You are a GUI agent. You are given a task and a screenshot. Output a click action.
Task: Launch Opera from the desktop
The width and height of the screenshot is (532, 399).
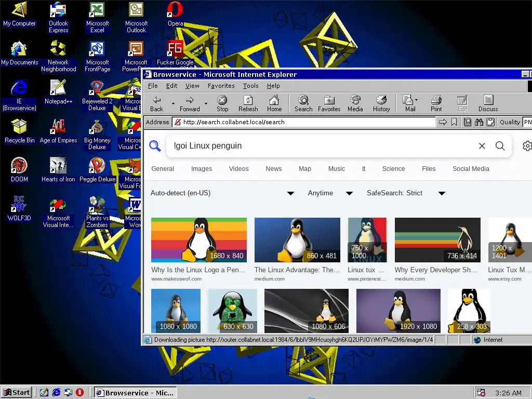(176, 14)
